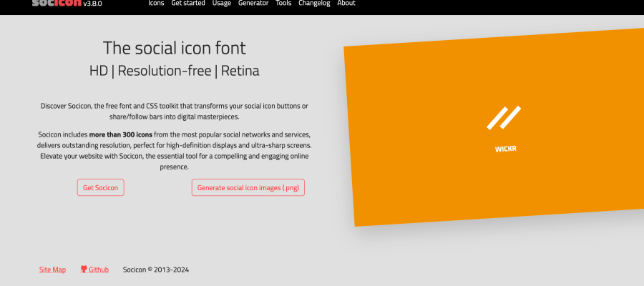Select Tools in the navigation bar
Image resolution: width=644 pixels, height=286 pixels.
click(283, 4)
